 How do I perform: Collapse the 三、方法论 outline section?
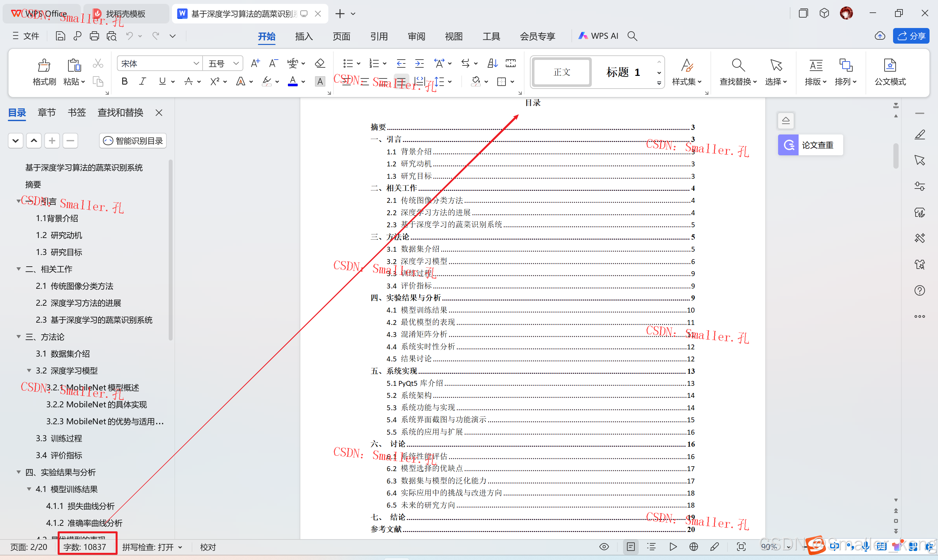click(x=19, y=337)
